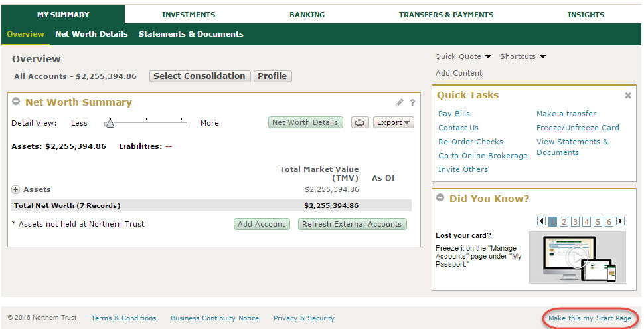Click the Add Content link
Viewport: 644px width, 329px height.
coord(459,73)
